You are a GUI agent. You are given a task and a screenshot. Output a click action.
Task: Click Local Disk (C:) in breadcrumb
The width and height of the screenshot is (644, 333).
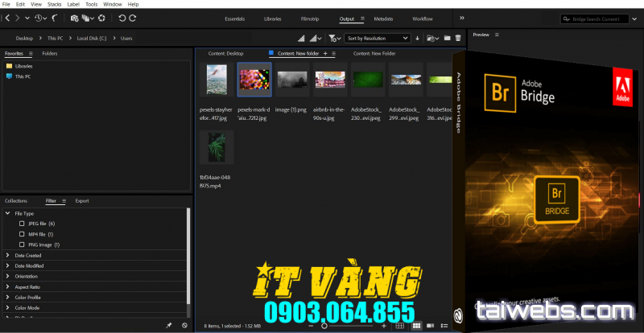point(92,38)
